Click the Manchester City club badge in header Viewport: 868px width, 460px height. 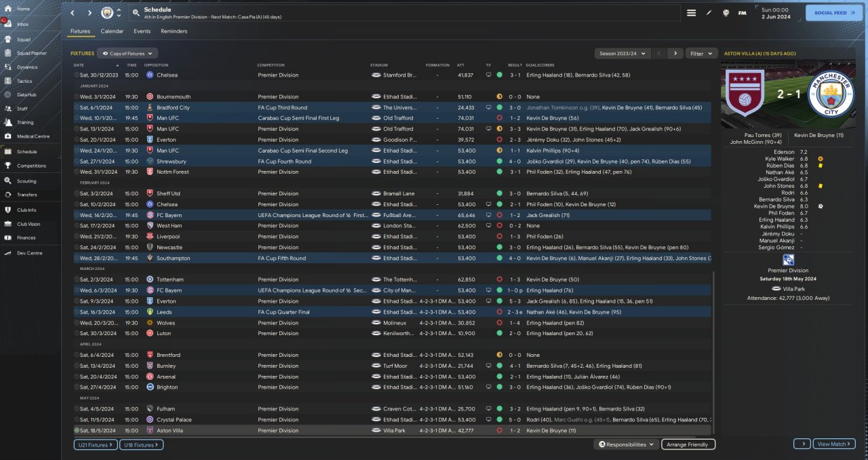pos(107,13)
